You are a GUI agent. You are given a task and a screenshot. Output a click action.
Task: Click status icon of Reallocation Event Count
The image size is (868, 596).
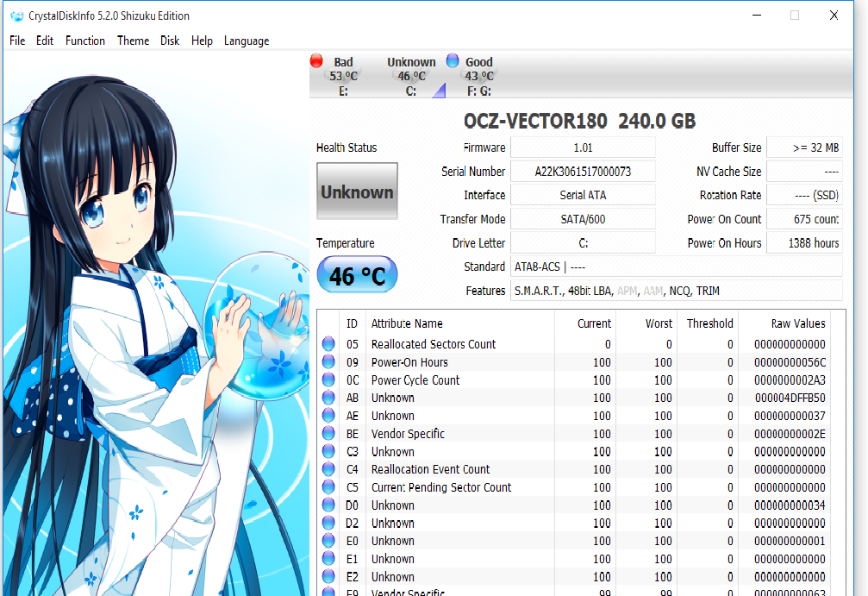click(x=328, y=469)
